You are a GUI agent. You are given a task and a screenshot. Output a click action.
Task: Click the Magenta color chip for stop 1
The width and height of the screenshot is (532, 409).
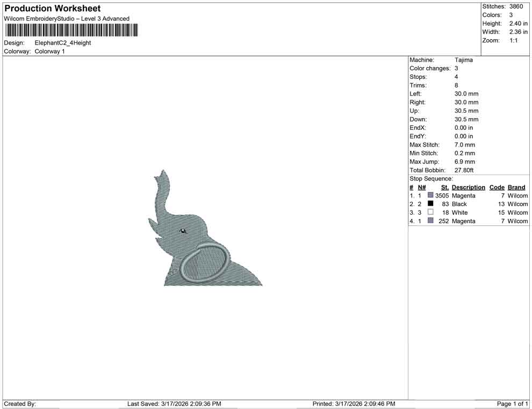pyautogui.click(x=430, y=195)
